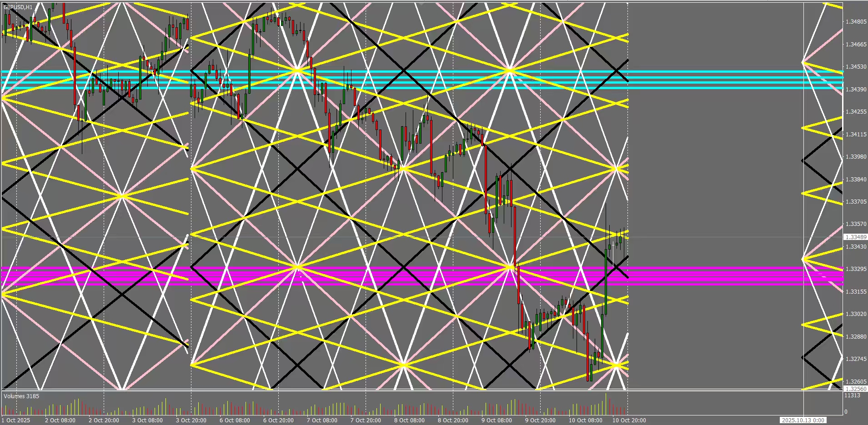Image resolution: width=868 pixels, height=425 pixels.
Task: Click the 1.33705 price axis label
Action: click(856, 202)
